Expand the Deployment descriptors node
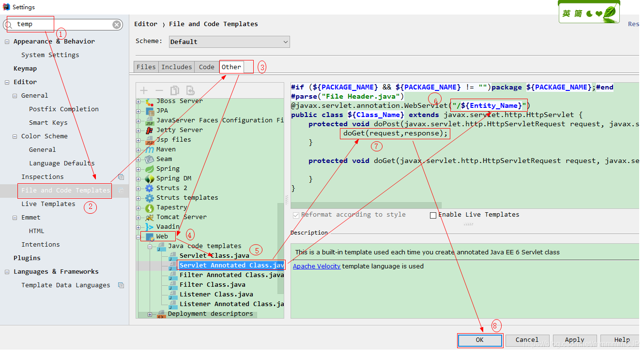644x353 pixels. (150, 314)
